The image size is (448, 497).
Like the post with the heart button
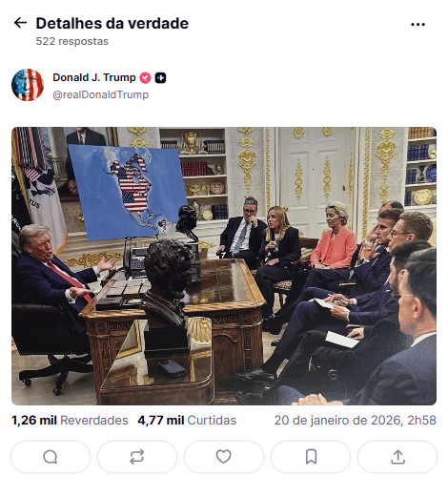(224, 457)
